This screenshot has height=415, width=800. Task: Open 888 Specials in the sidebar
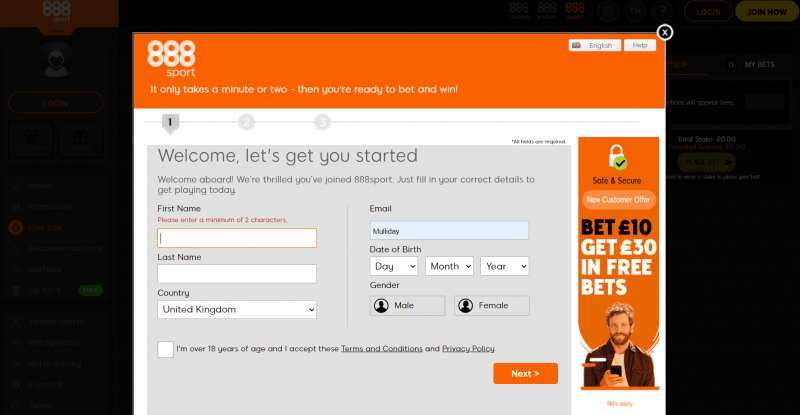pos(54,343)
